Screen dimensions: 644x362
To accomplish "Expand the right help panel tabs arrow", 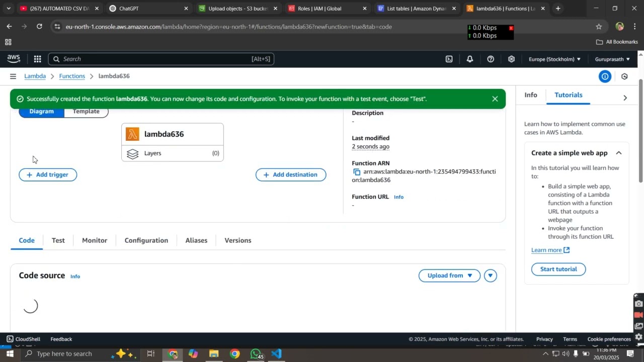I will [625, 98].
